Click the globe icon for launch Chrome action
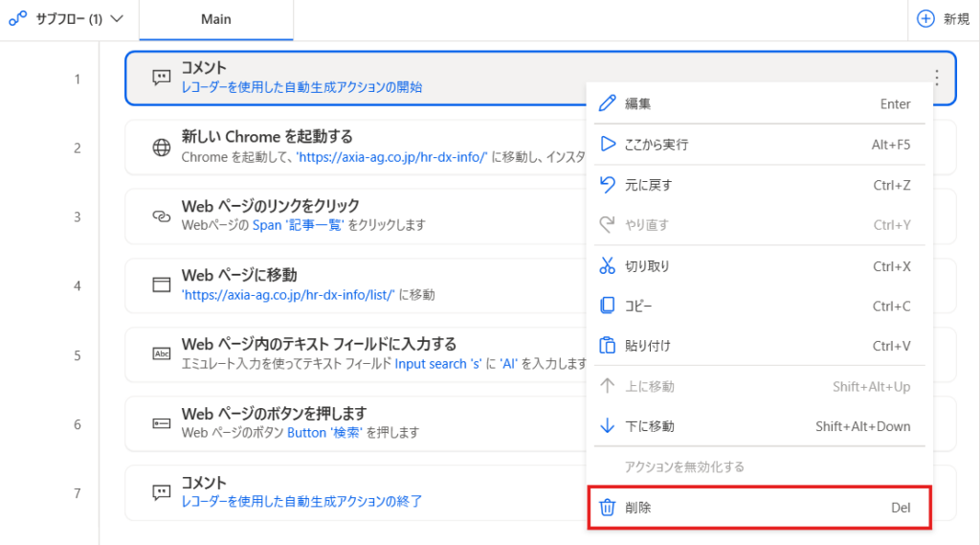Image resolution: width=980 pixels, height=545 pixels. click(x=162, y=148)
